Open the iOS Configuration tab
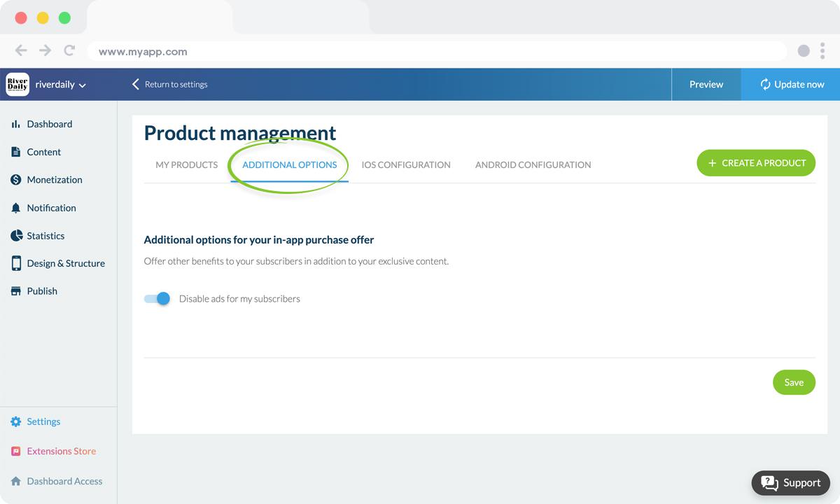The width and height of the screenshot is (840, 504). coord(406,165)
